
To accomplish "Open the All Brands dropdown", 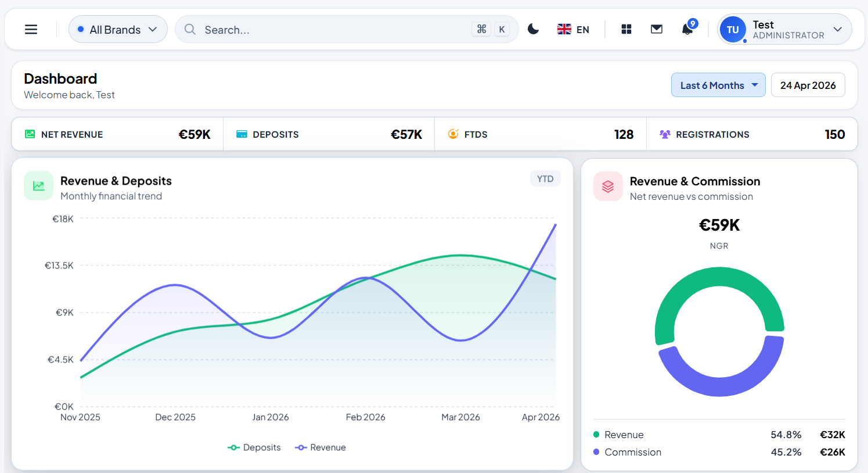I will click(x=118, y=29).
